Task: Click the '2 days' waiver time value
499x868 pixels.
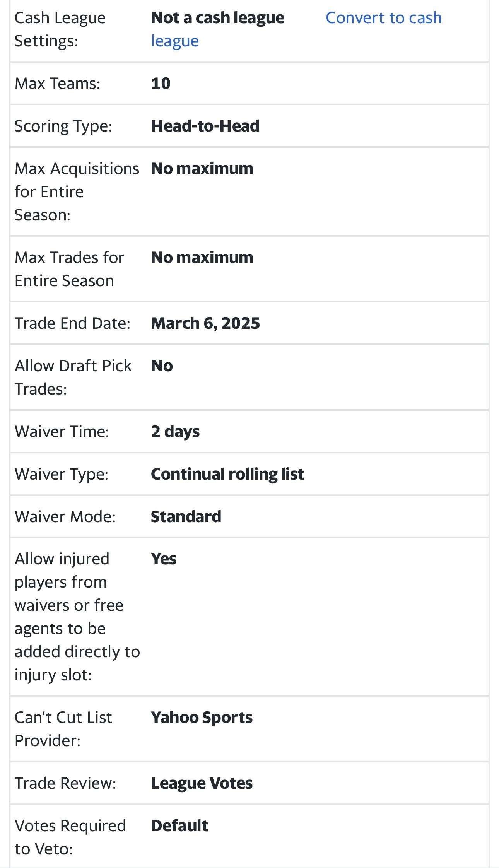Action: pyautogui.click(x=175, y=432)
